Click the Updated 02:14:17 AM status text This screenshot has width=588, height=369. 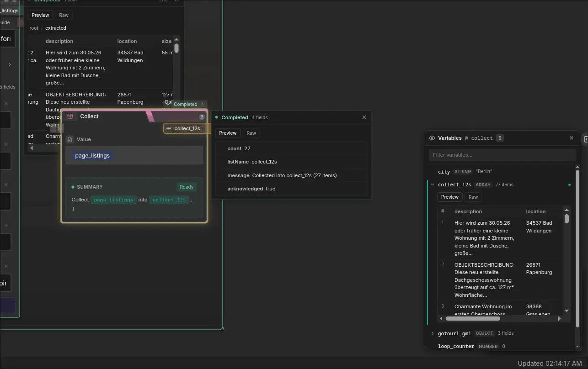(550, 364)
